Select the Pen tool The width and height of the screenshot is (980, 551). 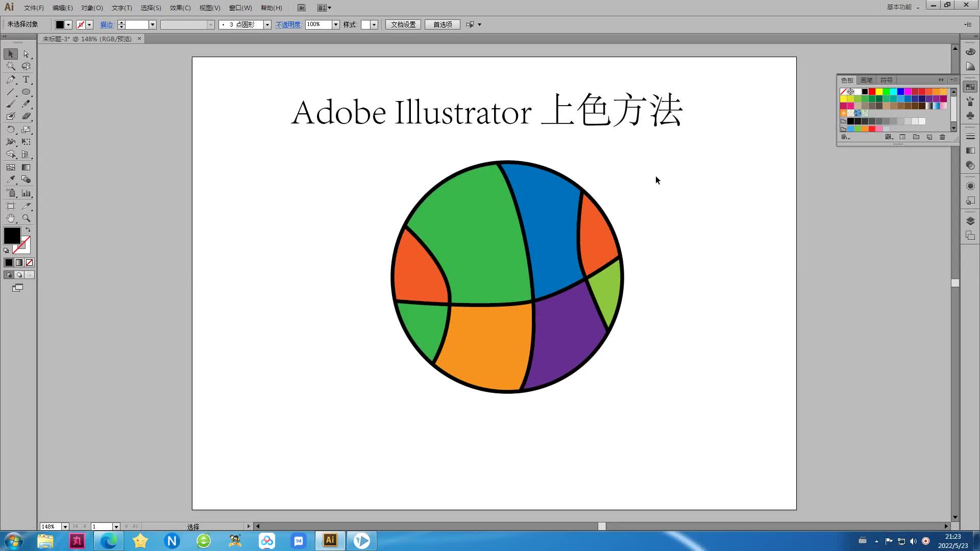(x=11, y=80)
